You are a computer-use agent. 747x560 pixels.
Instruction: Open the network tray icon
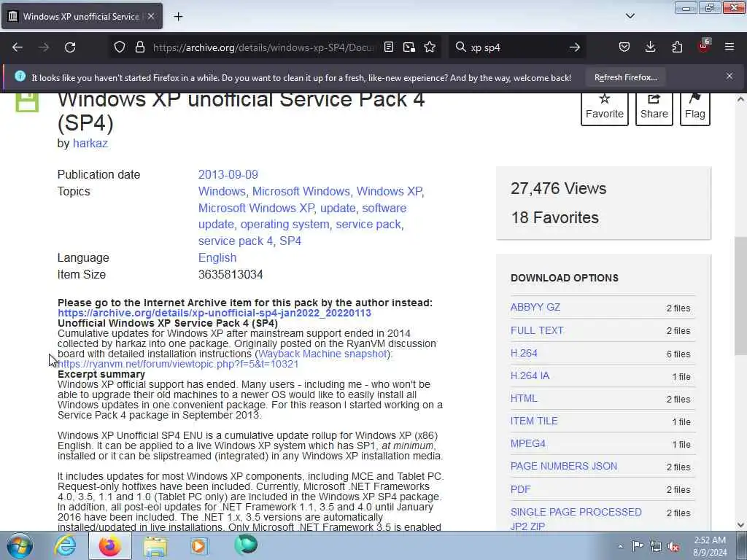(656, 547)
